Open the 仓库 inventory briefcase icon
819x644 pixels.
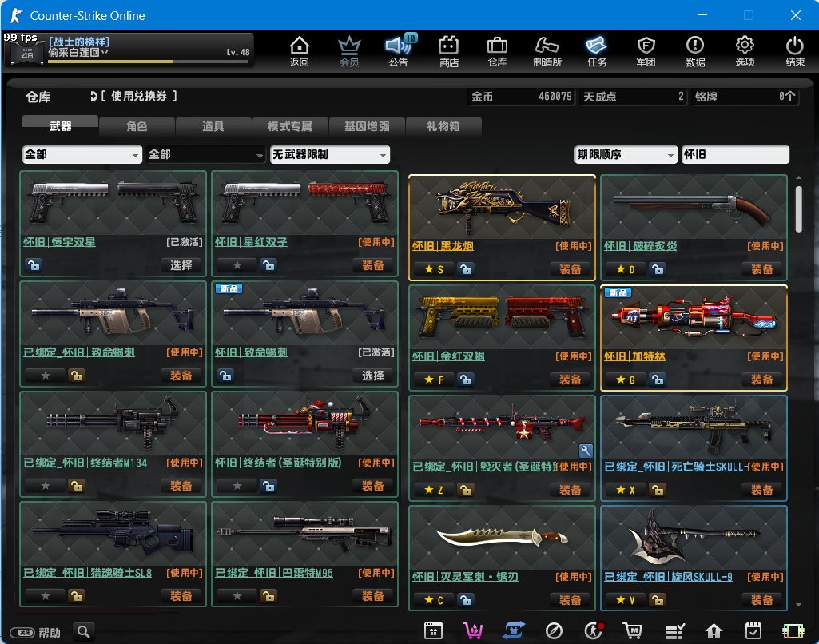[x=497, y=51]
